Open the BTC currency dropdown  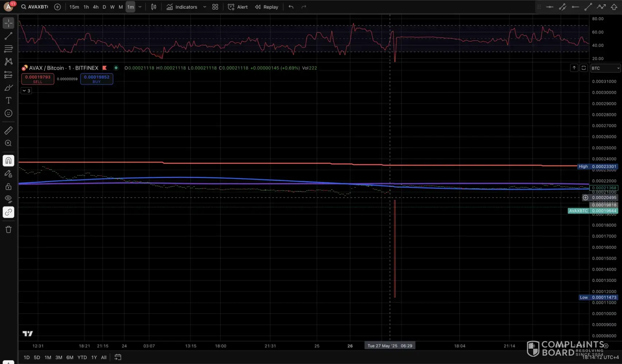(x=605, y=68)
